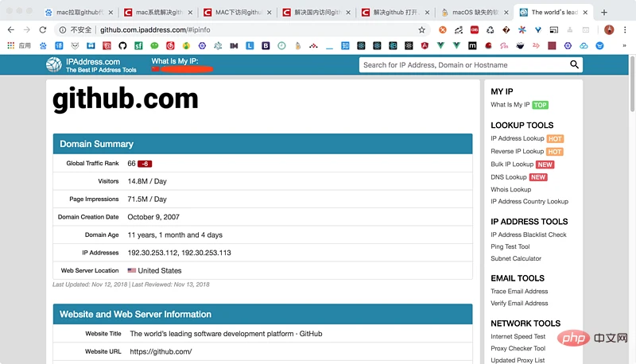
Task: Open 'IP Address Country Lookup' link
Action: [529, 201]
